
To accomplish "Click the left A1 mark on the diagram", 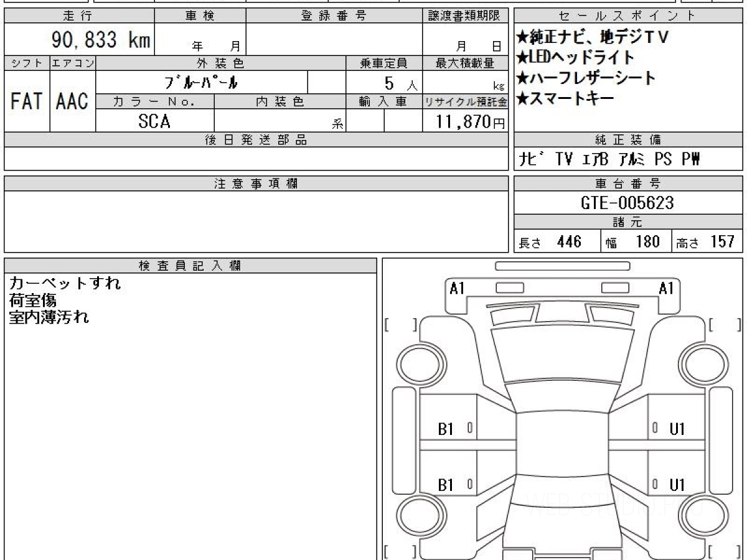I will coord(458,289).
